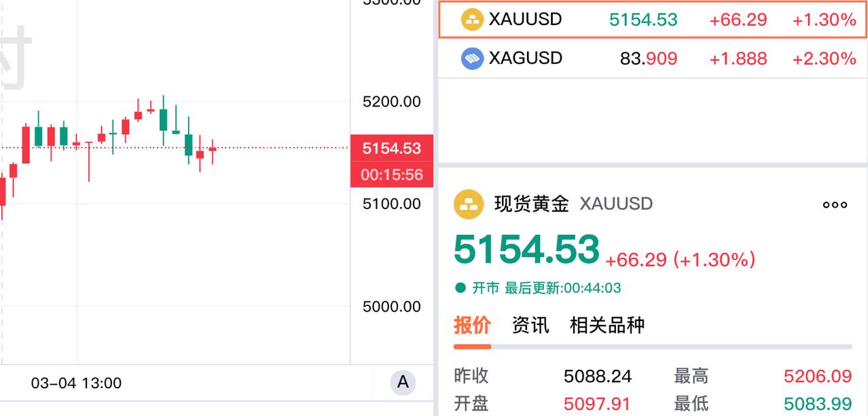Toggle the dotted current price line
Screen dimensions: 868x416
pos(204,148)
